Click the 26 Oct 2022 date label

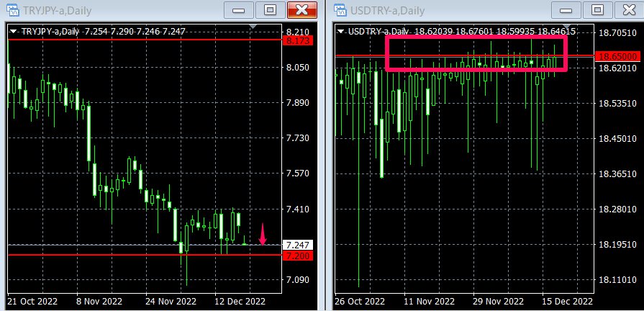point(361,301)
